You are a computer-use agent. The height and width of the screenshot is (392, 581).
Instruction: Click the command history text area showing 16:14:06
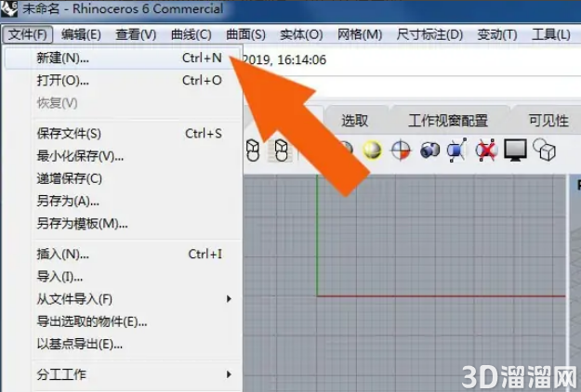point(411,60)
